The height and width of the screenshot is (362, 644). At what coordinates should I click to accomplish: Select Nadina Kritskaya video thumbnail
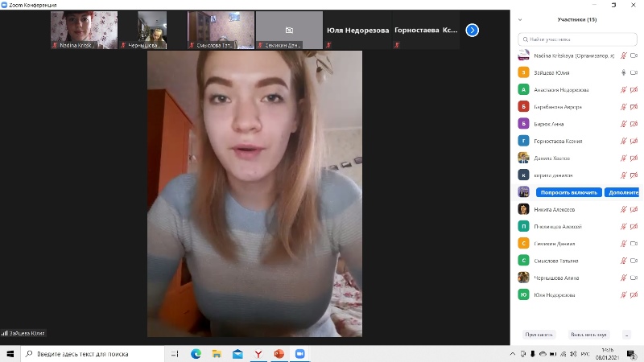(84, 30)
